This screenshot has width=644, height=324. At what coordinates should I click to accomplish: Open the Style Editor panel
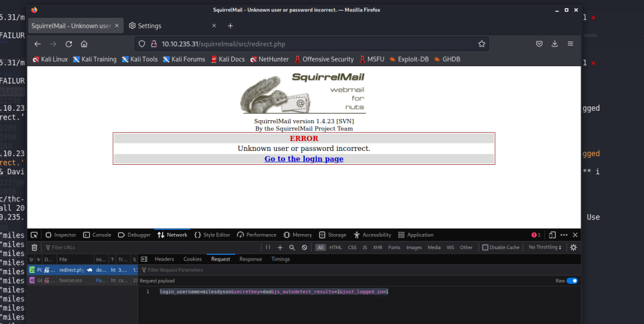tap(212, 235)
